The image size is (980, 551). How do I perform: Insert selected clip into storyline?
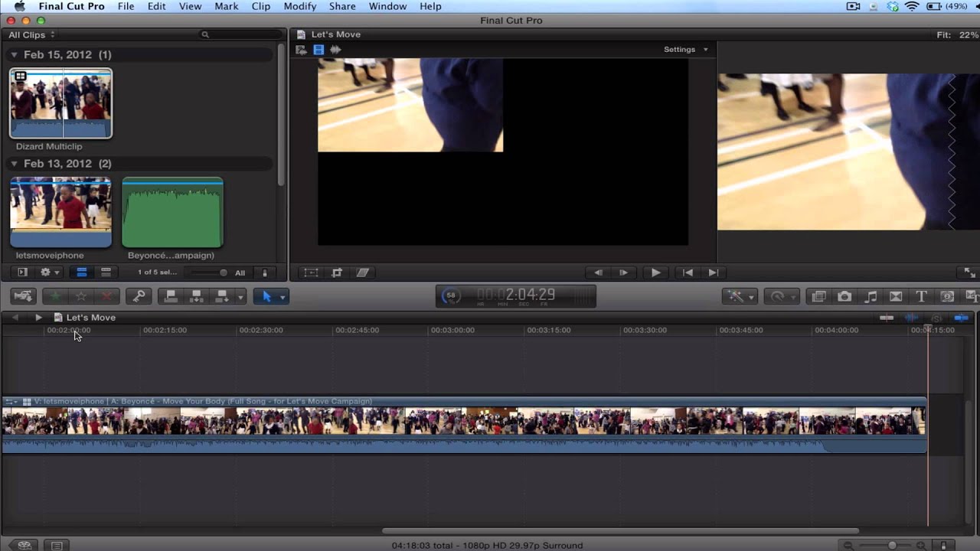coord(197,296)
